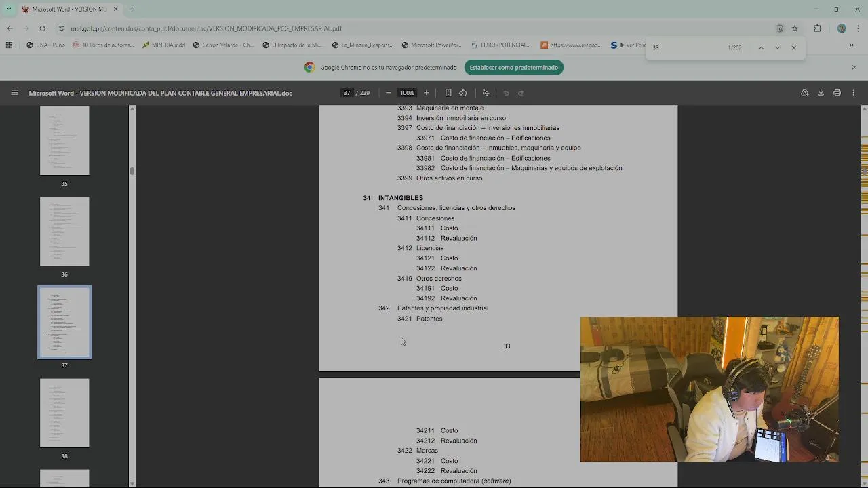Save PDF to Drive icon
This screenshot has height=488, width=868.
click(x=804, y=93)
